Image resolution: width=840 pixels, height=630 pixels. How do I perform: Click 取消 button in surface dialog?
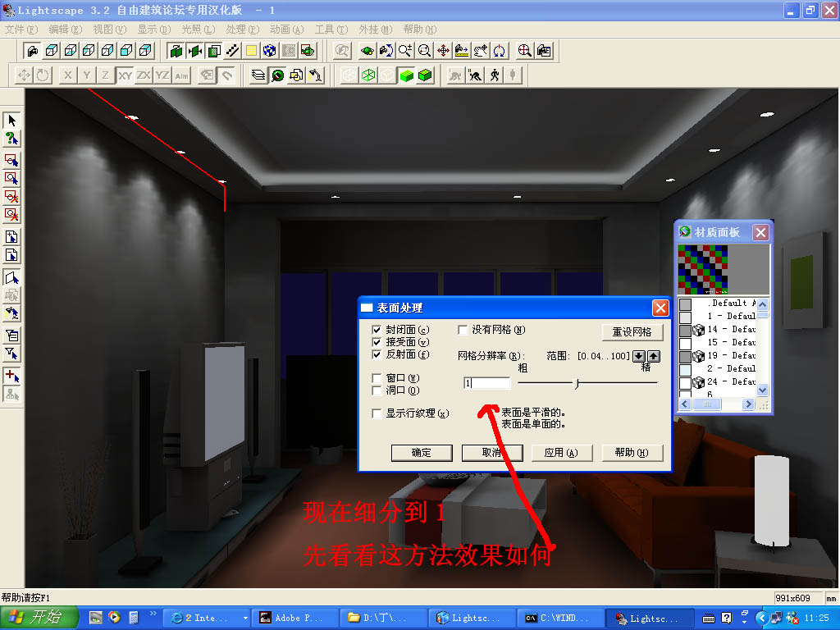pyautogui.click(x=492, y=453)
